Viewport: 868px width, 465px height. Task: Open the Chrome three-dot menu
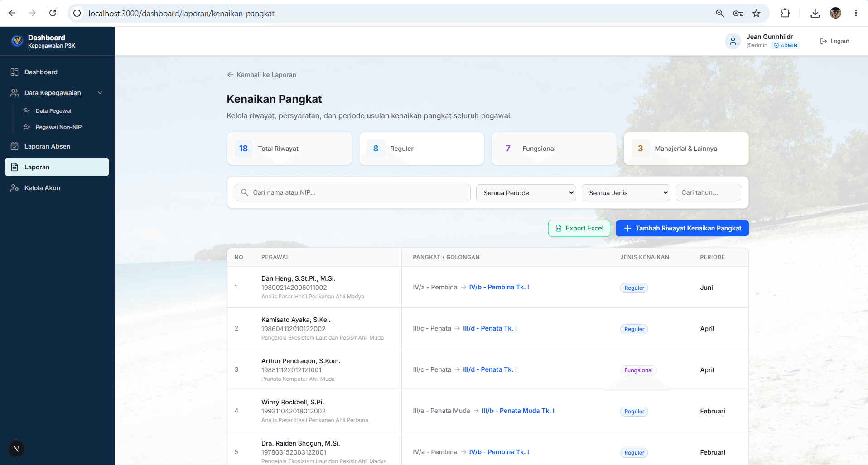(x=856, y=13)
